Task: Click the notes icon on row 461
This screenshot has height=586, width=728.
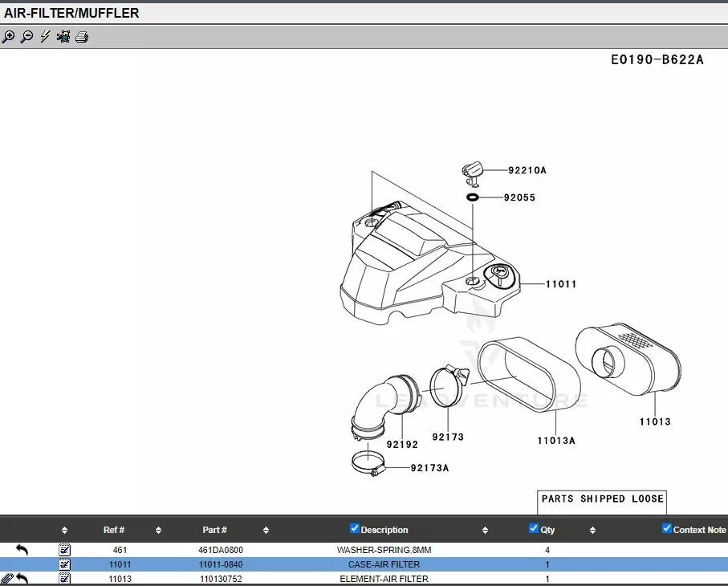Action: (65, 550)
